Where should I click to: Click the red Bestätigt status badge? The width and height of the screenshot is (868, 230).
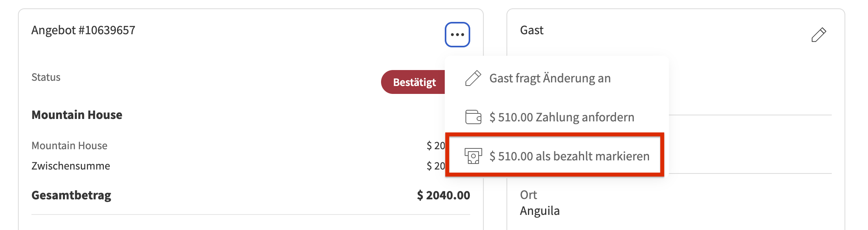click(413, 82)
